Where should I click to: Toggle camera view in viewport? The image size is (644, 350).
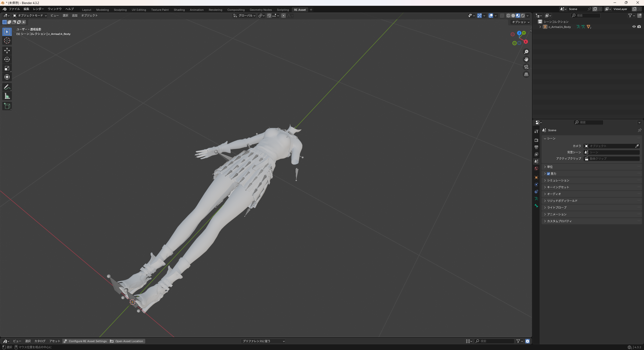(x=526, y=67)
